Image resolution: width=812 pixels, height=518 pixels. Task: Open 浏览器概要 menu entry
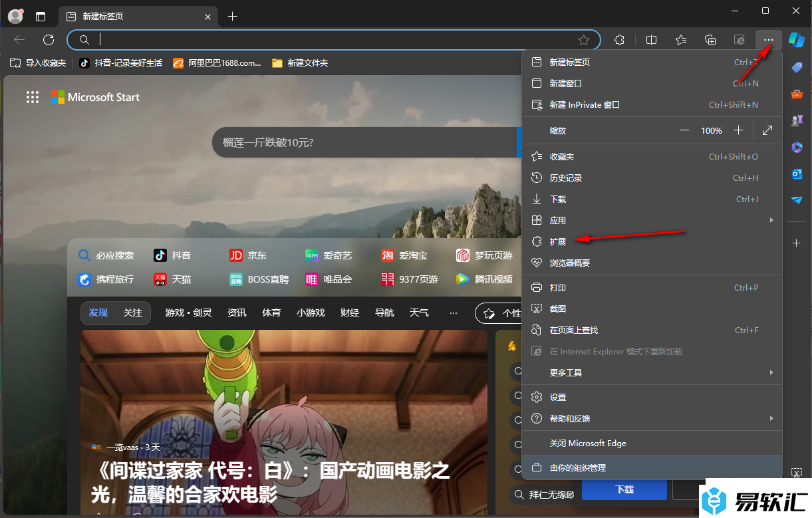click(x=652, y=263)
